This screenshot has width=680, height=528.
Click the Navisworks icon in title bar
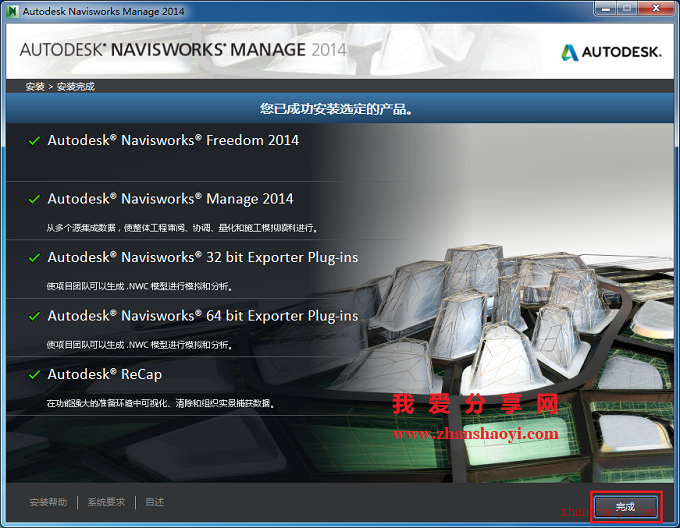(13, 11)
